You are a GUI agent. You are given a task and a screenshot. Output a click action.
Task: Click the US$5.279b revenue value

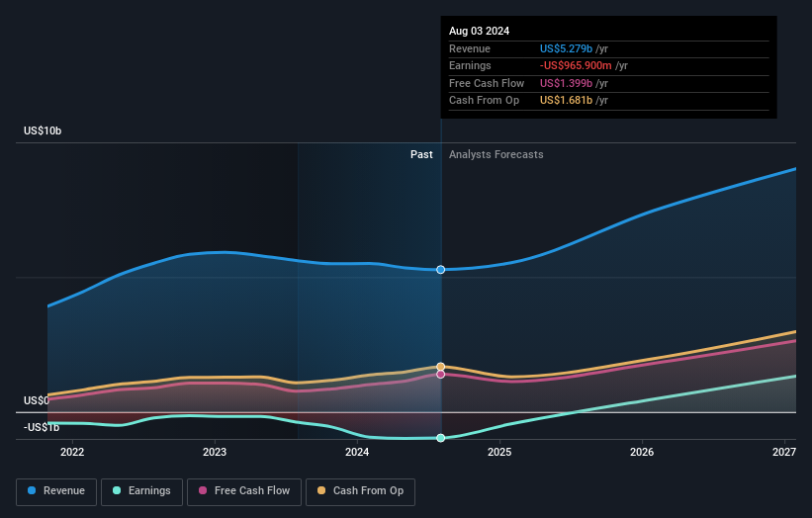click(x=566, y=48)
